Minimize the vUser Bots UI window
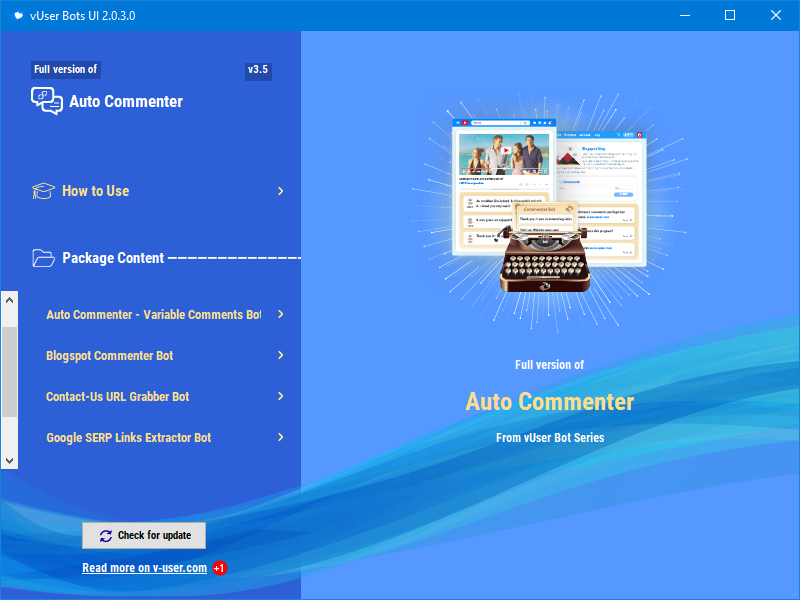 685,15
